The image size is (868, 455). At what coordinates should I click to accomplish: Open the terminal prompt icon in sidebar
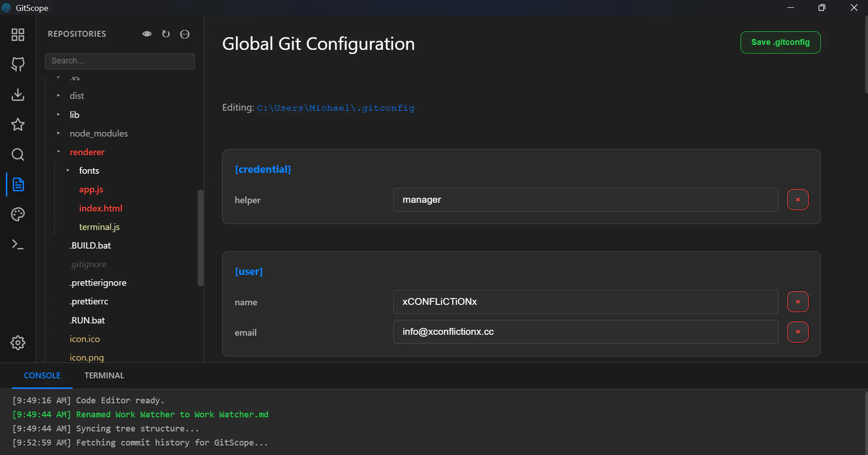pos(18,245)
